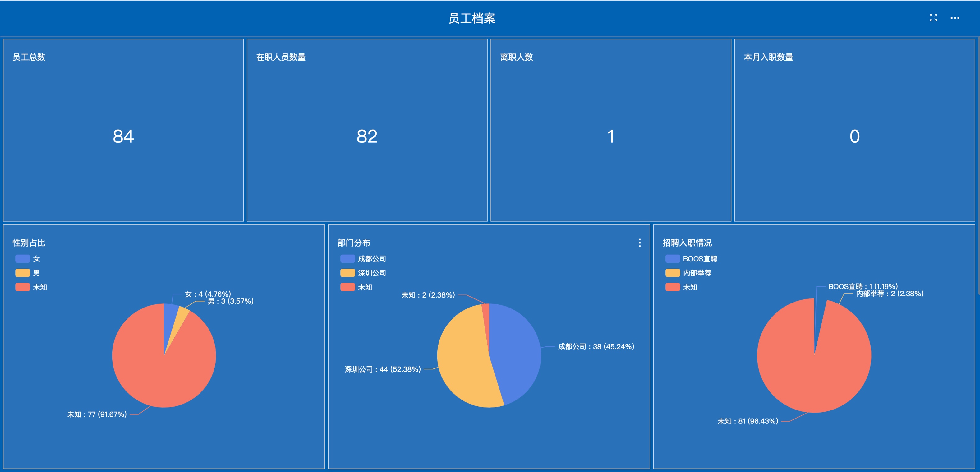Toggle the 男 legend in 性别占比
980x472 pixels.
[27, 273]
